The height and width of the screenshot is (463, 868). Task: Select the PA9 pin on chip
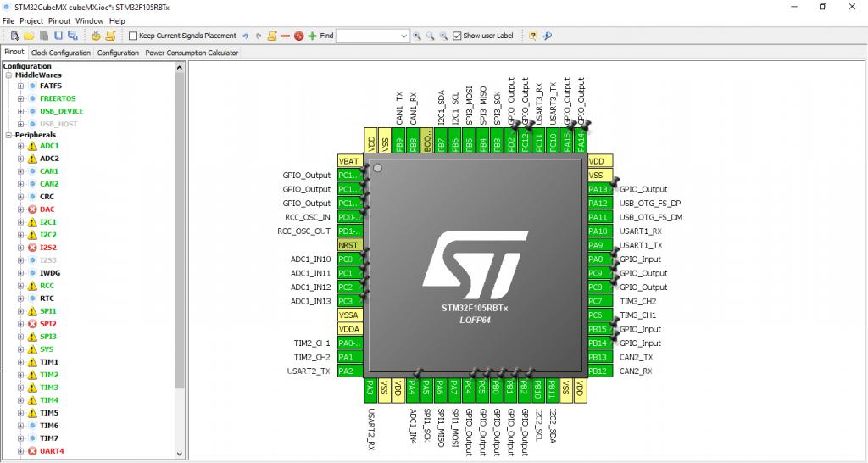tap(598, 245)
